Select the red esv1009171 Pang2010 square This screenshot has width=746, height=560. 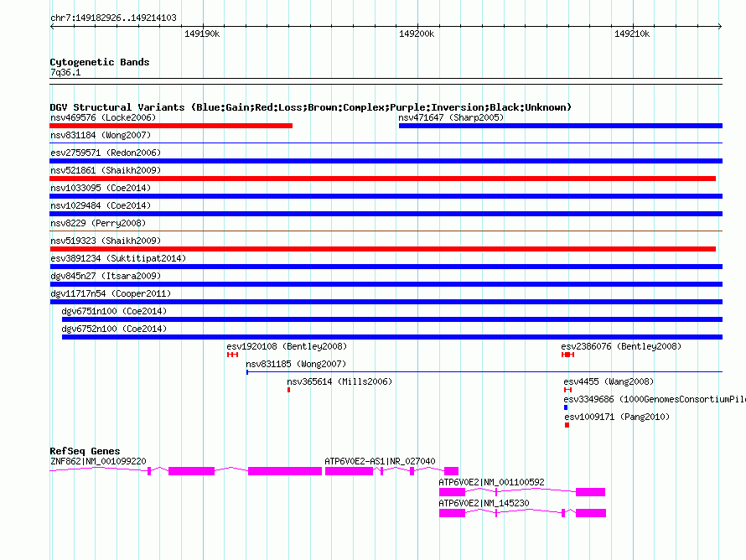click(567, 425)
